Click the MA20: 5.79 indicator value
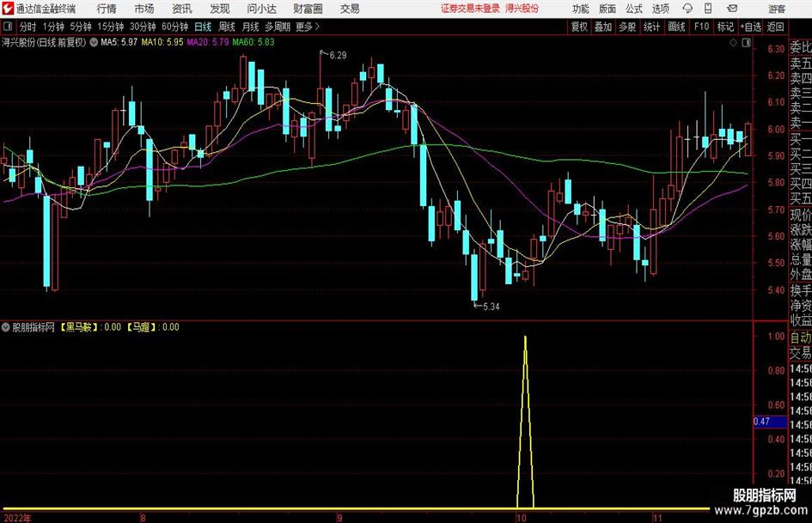Viewport: 812px width, 523px height. tap(208, 42)
